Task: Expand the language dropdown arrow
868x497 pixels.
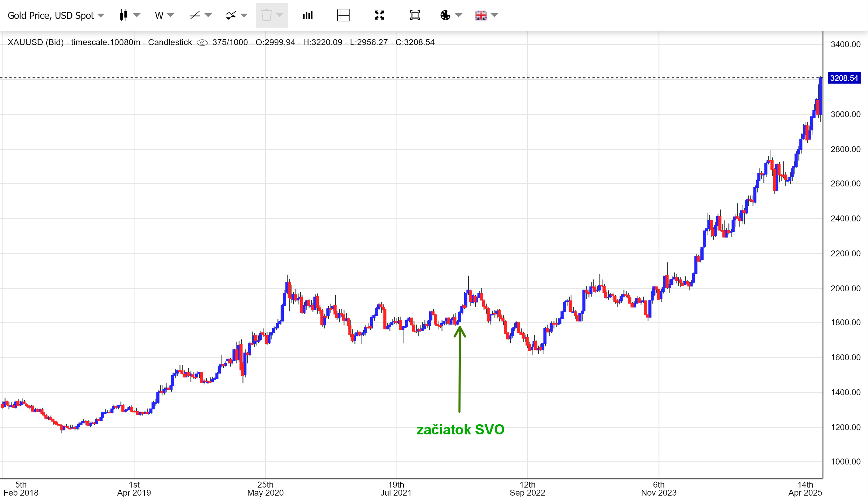Action: point(494,15)
